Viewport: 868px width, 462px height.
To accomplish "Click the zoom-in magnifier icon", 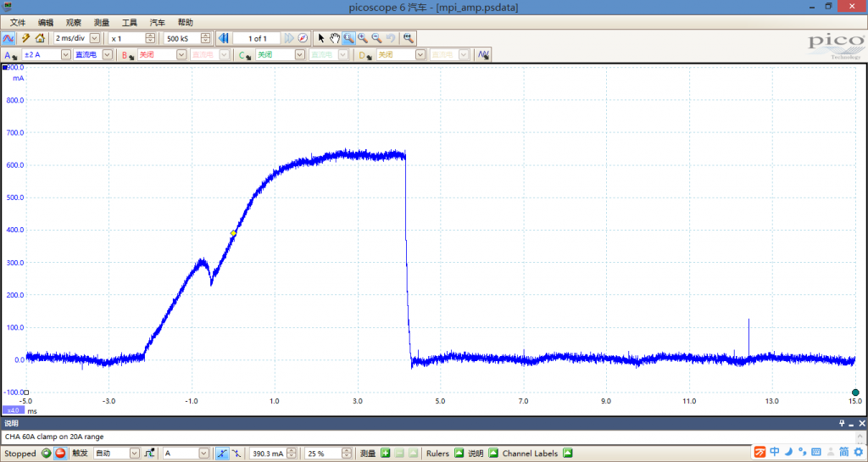I will (x=362, y=38).
